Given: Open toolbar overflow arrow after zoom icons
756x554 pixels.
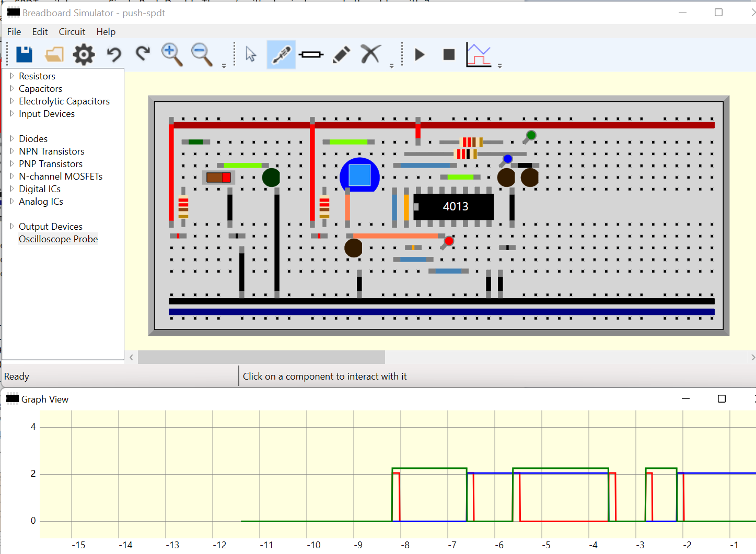Looking at the screenshot, I should (224, 66).
